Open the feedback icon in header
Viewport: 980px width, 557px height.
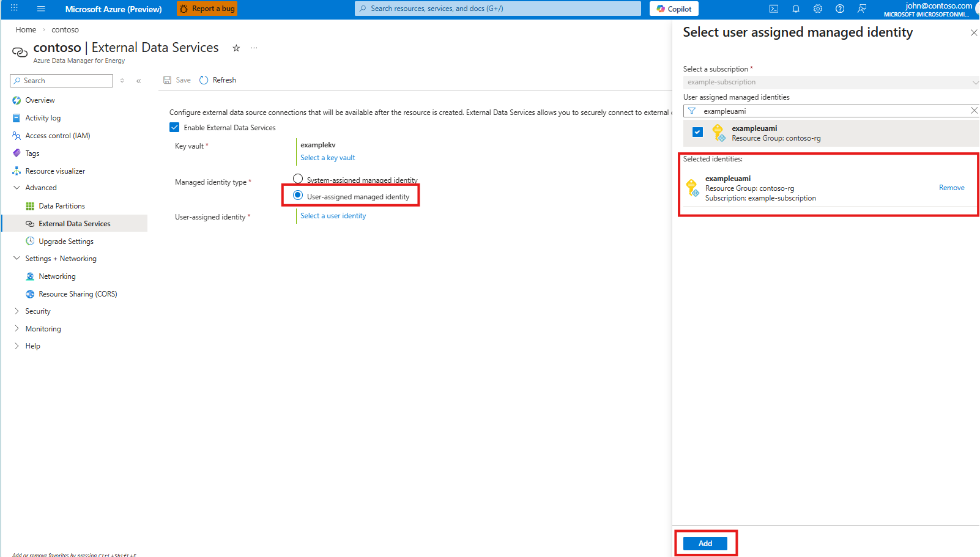click(x=862, y=9)
